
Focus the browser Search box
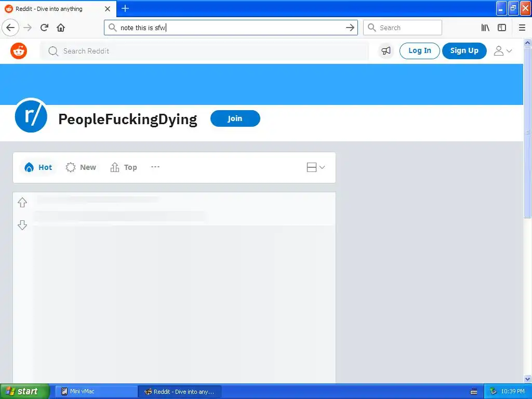(403, 28)
